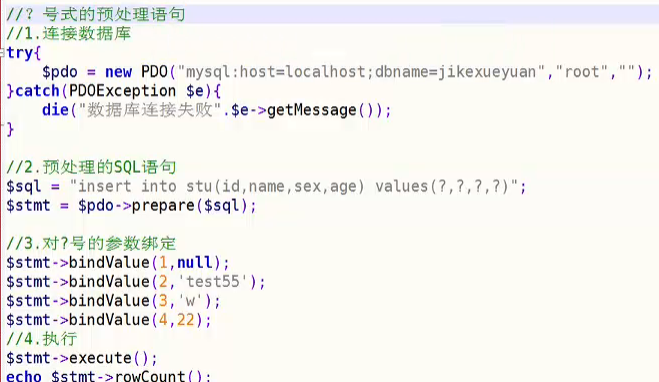Click the '$stmt' variable in the prepare line
This screenshot has width=659, height=382.
(x=28, y=205)
